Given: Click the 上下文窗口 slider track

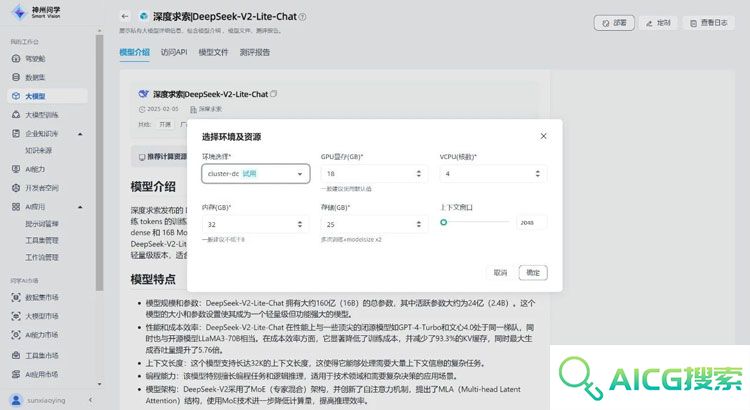Looking at the screenshot, I should click(475, 222).
